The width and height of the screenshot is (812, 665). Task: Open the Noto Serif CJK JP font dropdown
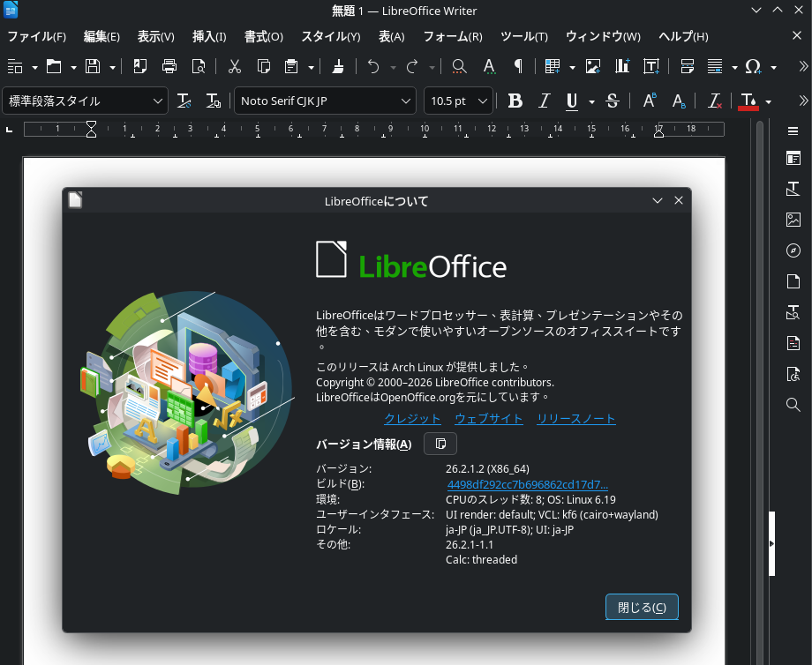406,101
